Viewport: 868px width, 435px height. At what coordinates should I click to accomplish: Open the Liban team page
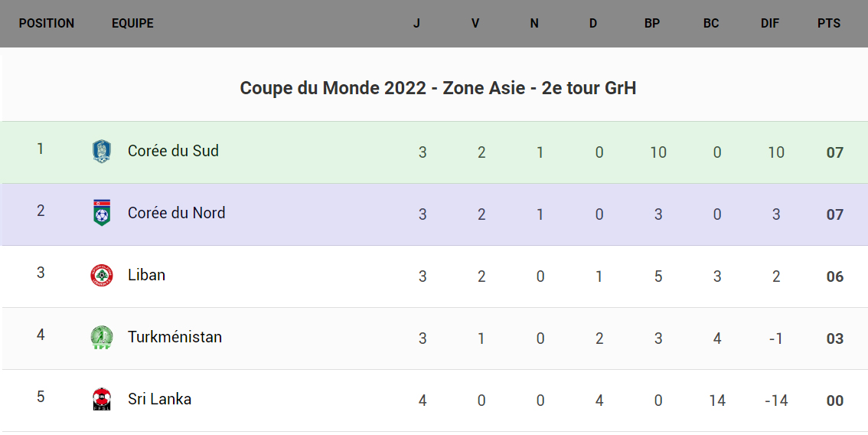(146, 275)
